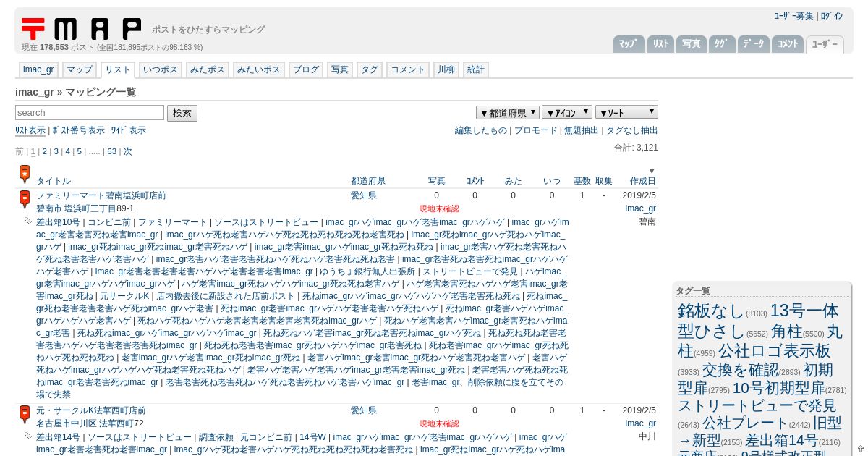The width and height of the screenshot is (868, 456).
Task: Switch to the ﾘｽﾄ top tab
Action: click(x=660, y=44)
